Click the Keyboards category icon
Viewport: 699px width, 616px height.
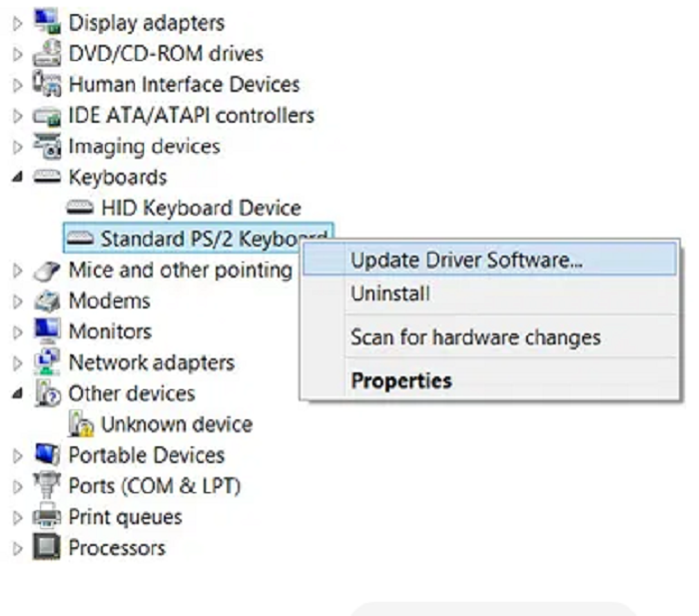click(x=47, y=177)
